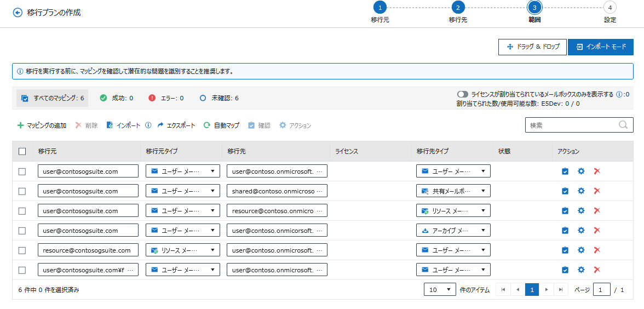Click the インポート toolbar item
This screenshot has height=309, width=644.
123,125
